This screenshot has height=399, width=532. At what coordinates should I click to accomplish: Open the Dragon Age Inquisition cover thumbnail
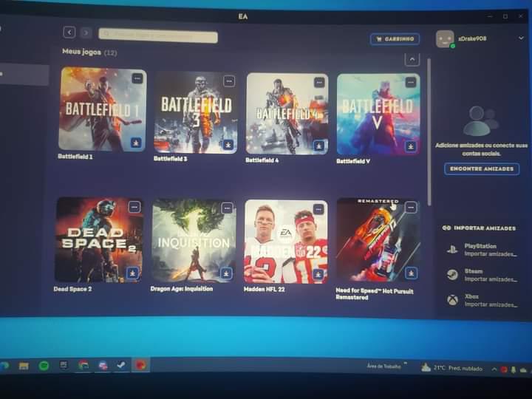(x=194, y=241)
